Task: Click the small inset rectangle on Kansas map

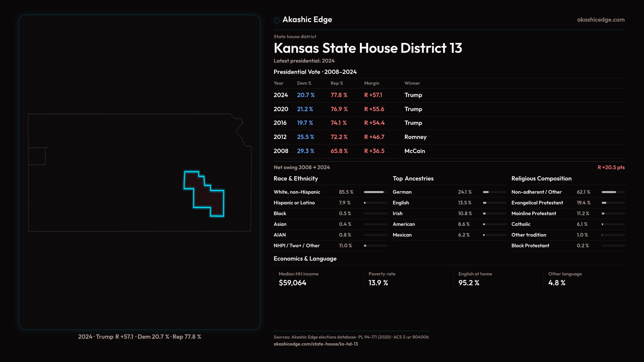Action: [x=37, y=156]
